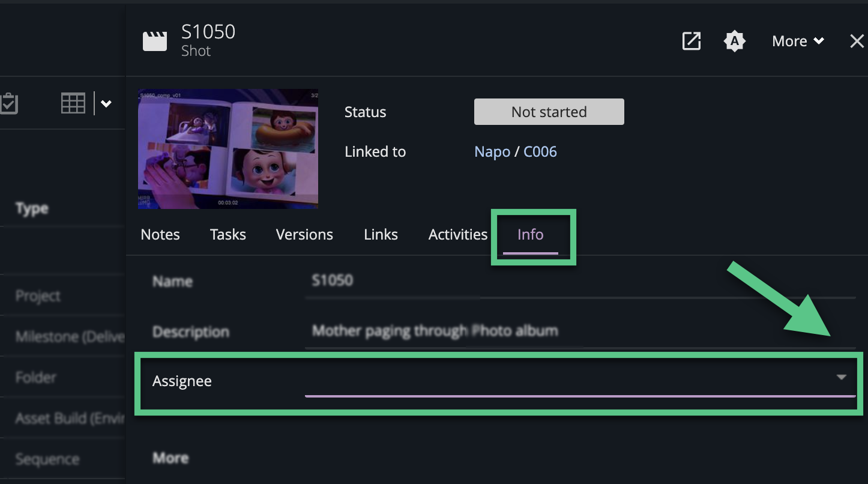
Task: Switch to grid view
Action: 73,103
